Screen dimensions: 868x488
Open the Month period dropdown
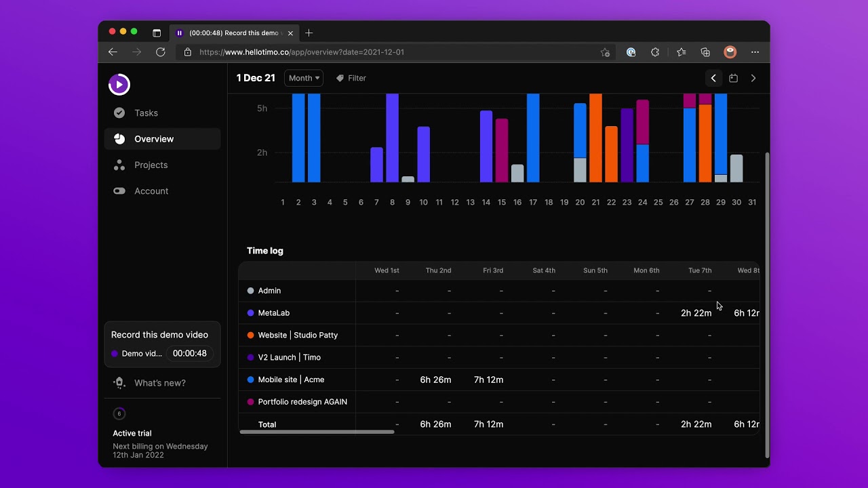[304, 78]
